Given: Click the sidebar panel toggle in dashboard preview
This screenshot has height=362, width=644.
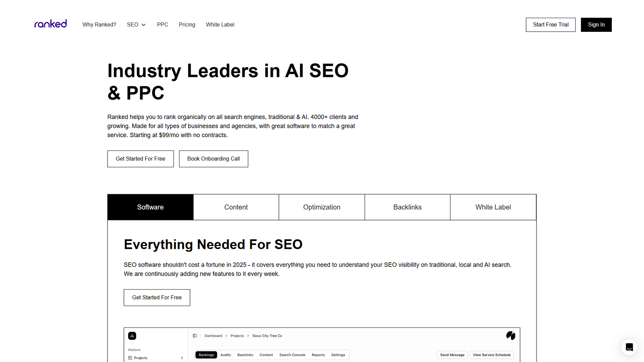Looking at the screenshot, I should 195,335.
